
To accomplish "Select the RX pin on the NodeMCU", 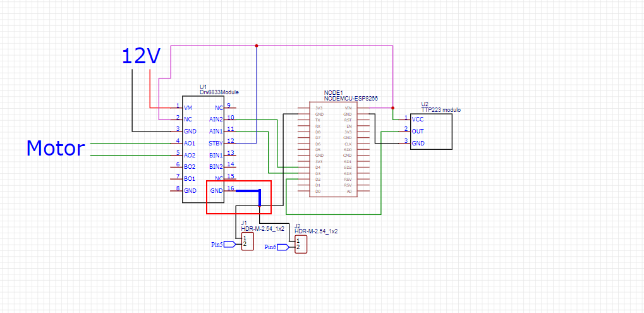I will pos(317,126).
